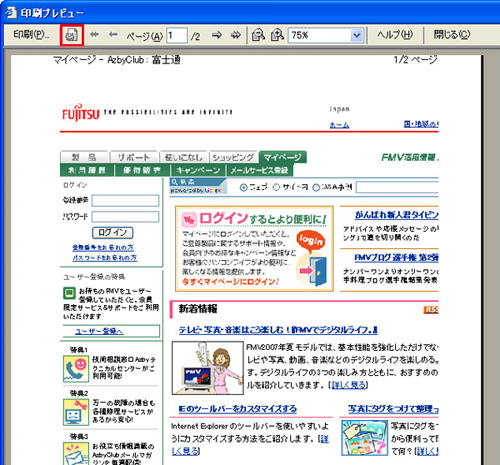500x465 pixels.
Task: Click the 優待販売 sub-tab
Action: coord(142,170)
